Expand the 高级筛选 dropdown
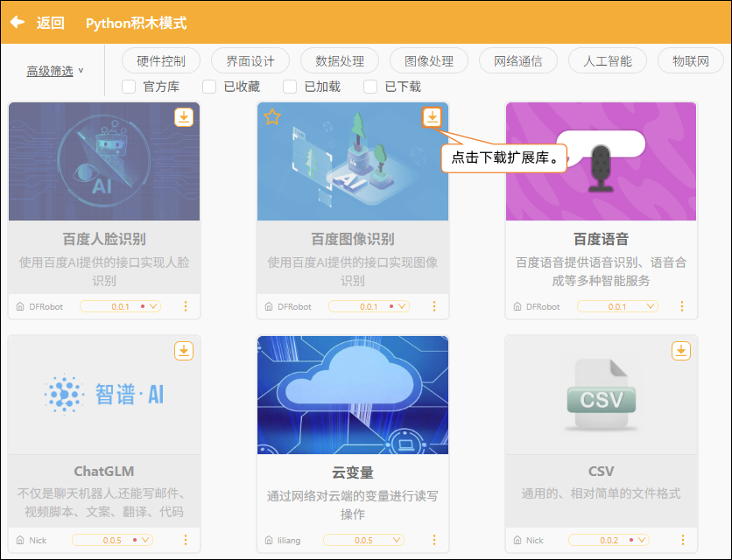 tap(54, 71)
